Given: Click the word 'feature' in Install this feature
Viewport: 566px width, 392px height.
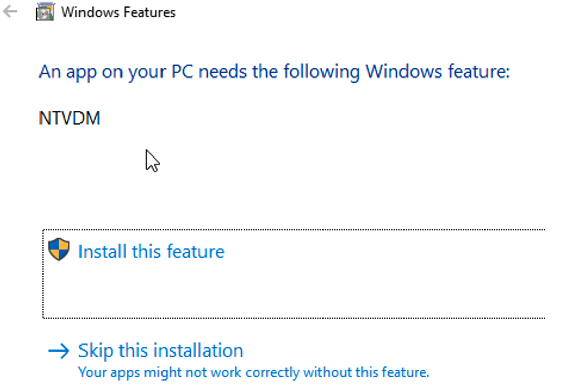Looking at the screenshot, I should [x=195, y=251].
